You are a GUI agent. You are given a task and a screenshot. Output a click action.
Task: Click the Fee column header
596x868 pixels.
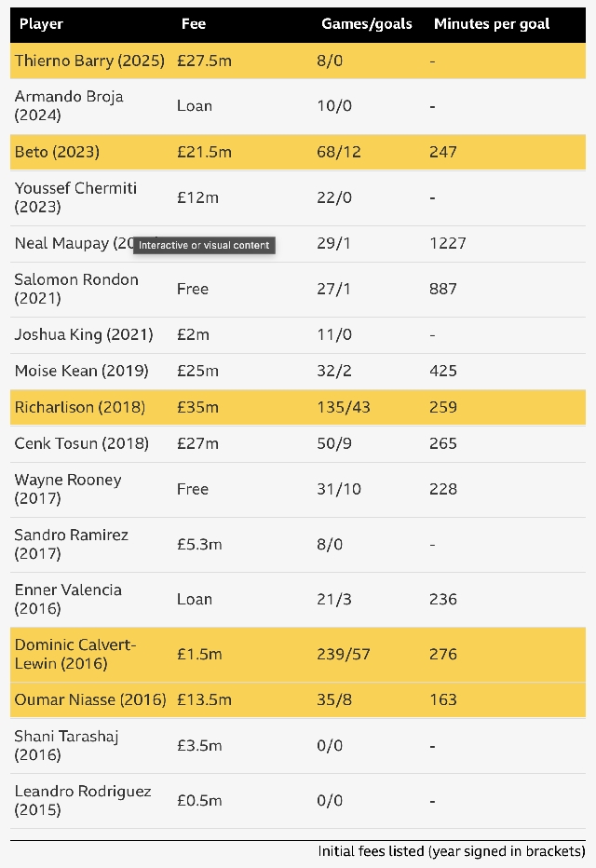(194, 23)
